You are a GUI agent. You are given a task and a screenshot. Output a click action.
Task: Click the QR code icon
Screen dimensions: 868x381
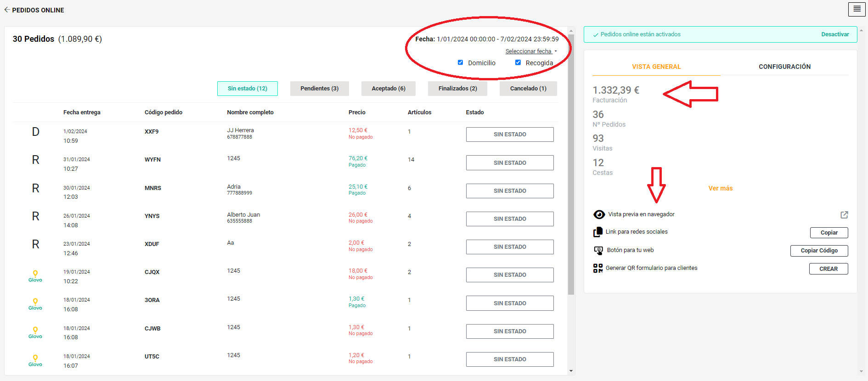point(597,268)
